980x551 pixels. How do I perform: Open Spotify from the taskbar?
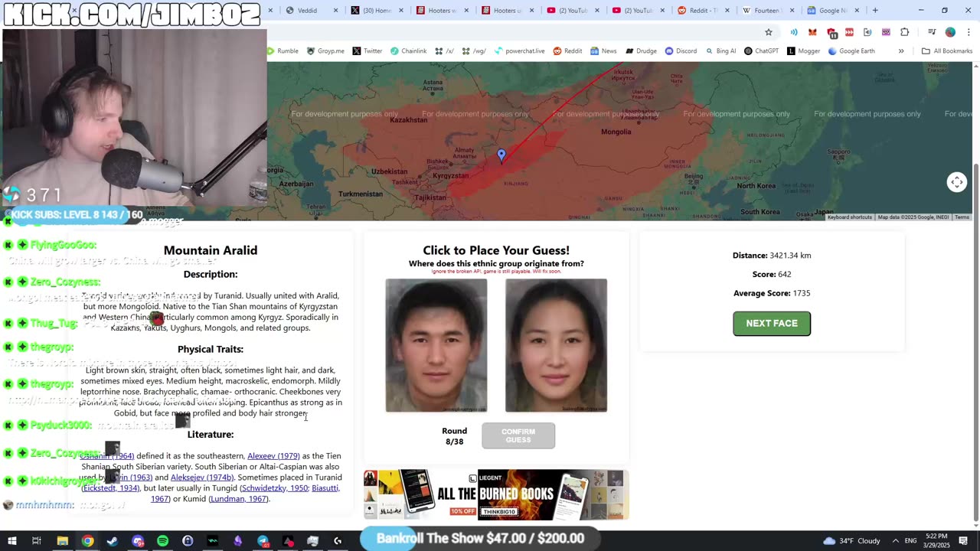coord(162,541)
